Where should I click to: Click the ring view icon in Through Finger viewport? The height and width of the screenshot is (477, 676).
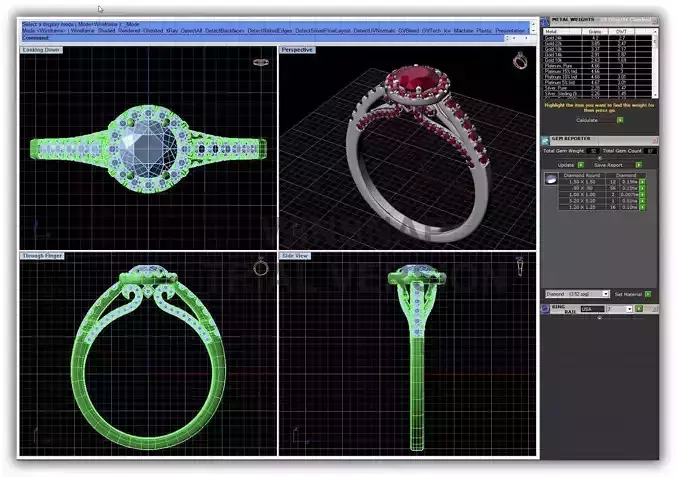click(260, 267)
